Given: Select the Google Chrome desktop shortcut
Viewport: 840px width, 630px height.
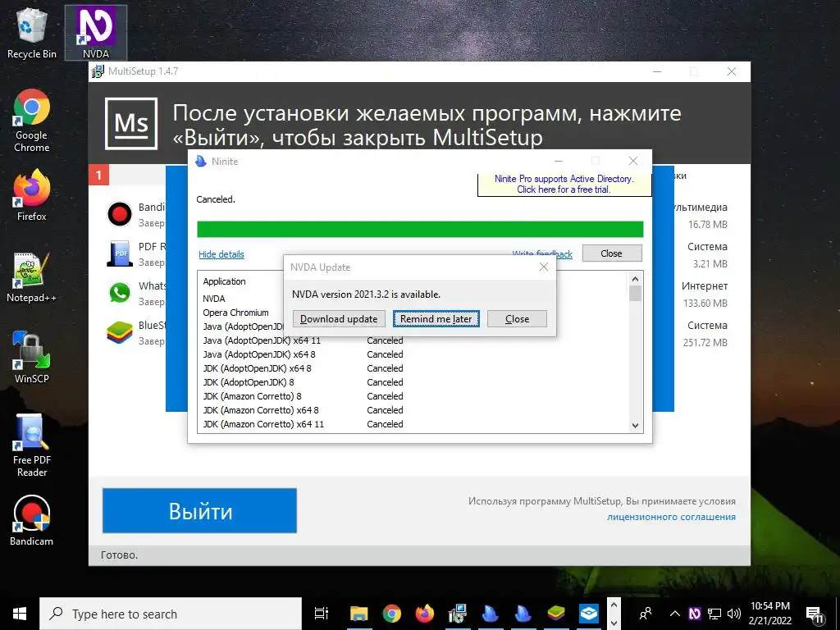Looking at the screenshot, I should (32, 121).
